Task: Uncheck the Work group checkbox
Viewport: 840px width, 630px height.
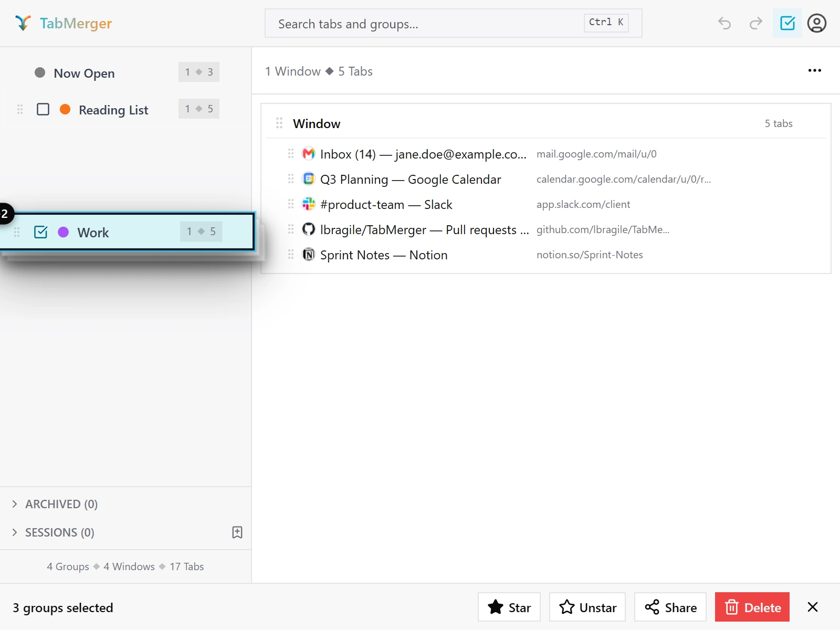Action: [40, 232]
